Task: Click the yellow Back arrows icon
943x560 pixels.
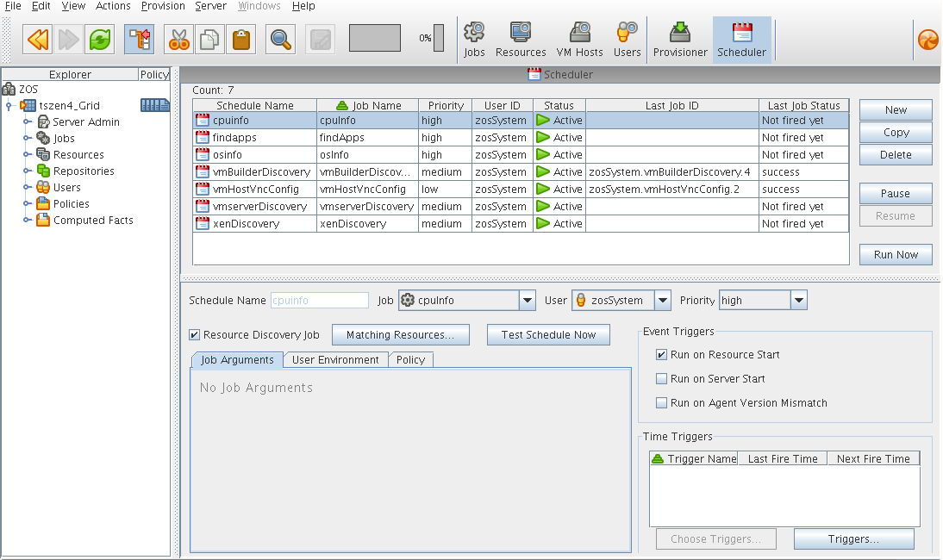Action: (38, 40)
